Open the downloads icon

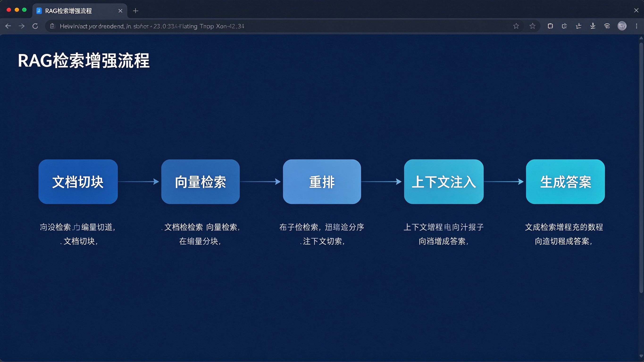tap(593, 26)
